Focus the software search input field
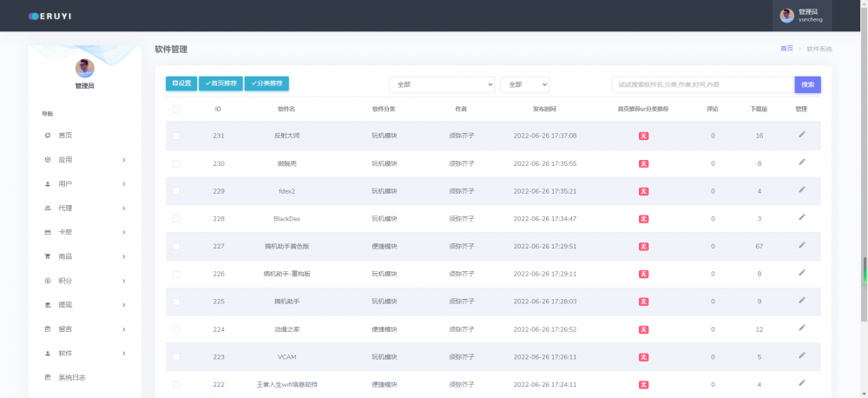This screenshot has width=868, height=398. pyautogui.click(x=702, y=84)
